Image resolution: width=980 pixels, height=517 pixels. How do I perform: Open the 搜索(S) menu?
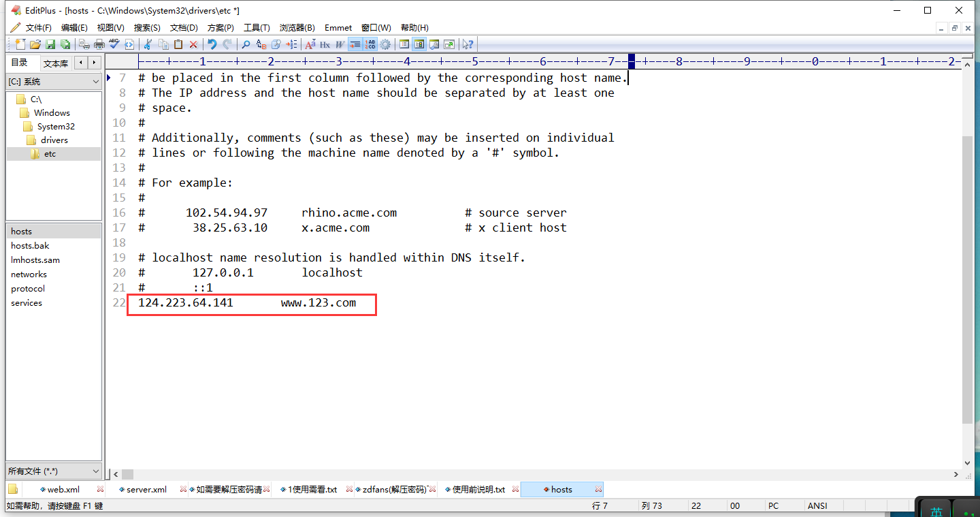point(147,28)
